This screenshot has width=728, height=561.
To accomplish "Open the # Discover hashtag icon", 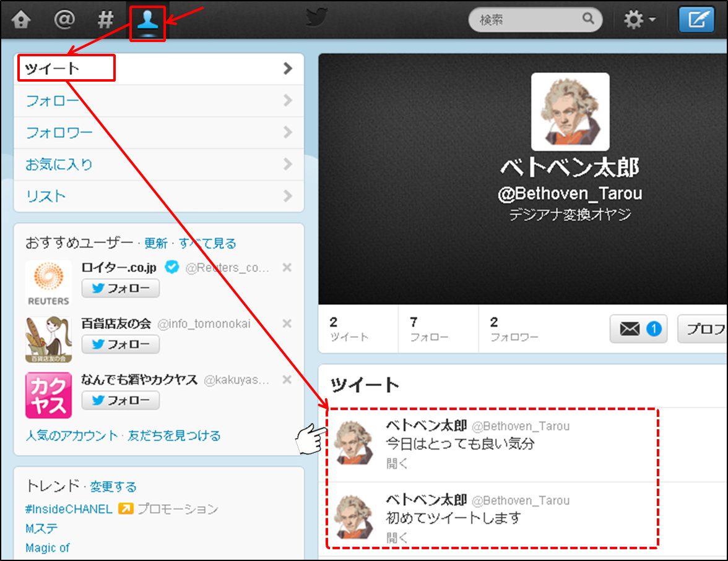I will [106, 20].
